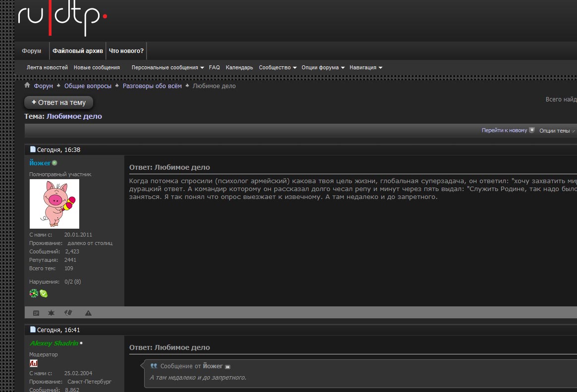Image resolution: width=577 pixels, height=392 pixels.
Task: Click the quoted text А там недалеко и до запретного
Action: point(198,378)
